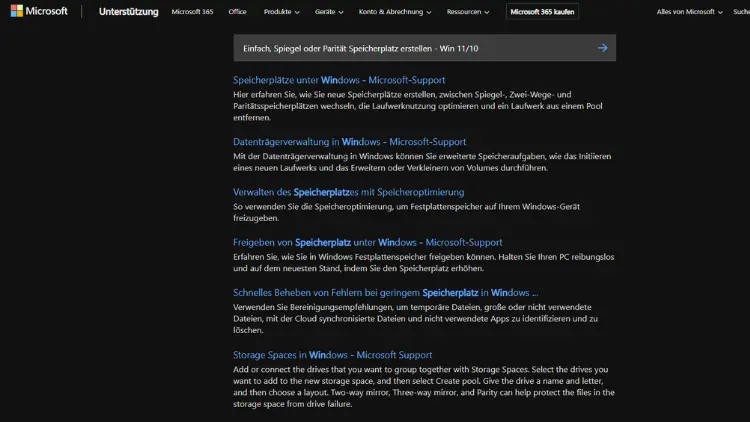This screenshot has height=422, width=750.
Task: Expand the Alles von Microsoft dropdown
Action: 689,11
